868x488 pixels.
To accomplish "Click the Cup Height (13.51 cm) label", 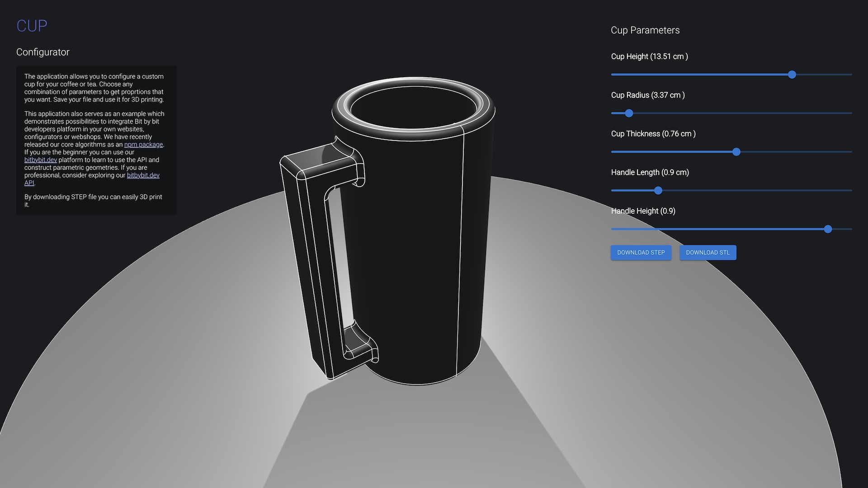I will tap(650, 56).
